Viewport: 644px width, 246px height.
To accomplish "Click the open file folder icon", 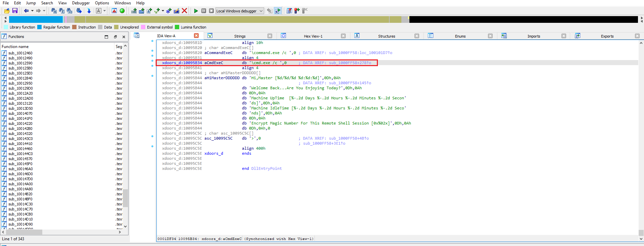I will point(7,11).
